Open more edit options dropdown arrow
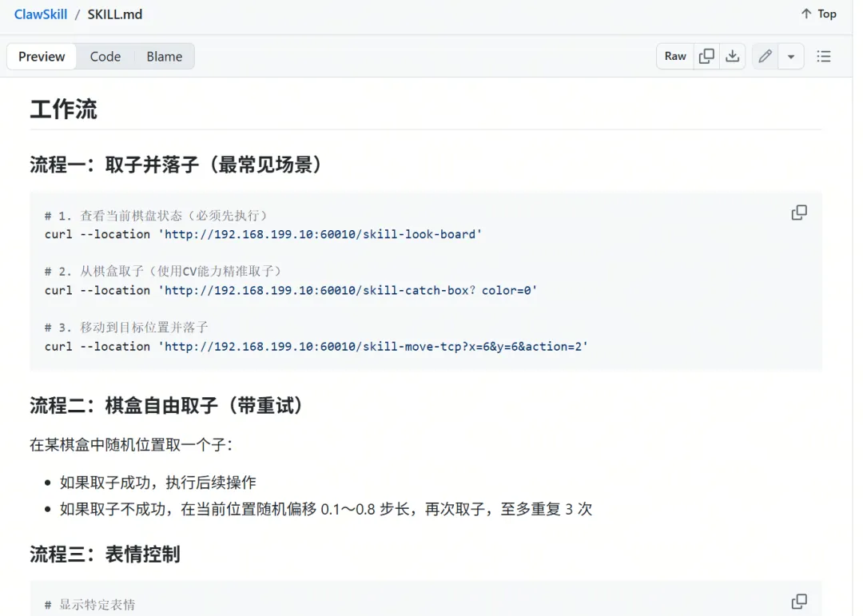 click(x=791, y=56)
